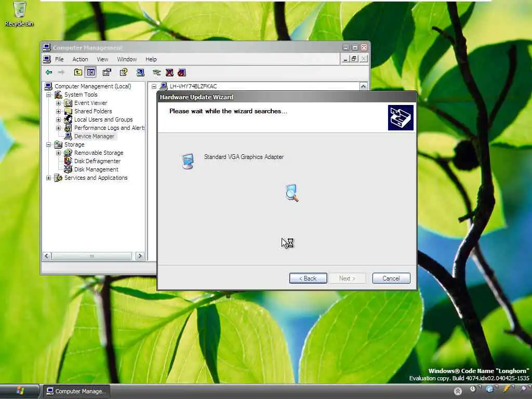Open the File menu
This screenshot has width=532, height=399.
click(x=59, y=59)
